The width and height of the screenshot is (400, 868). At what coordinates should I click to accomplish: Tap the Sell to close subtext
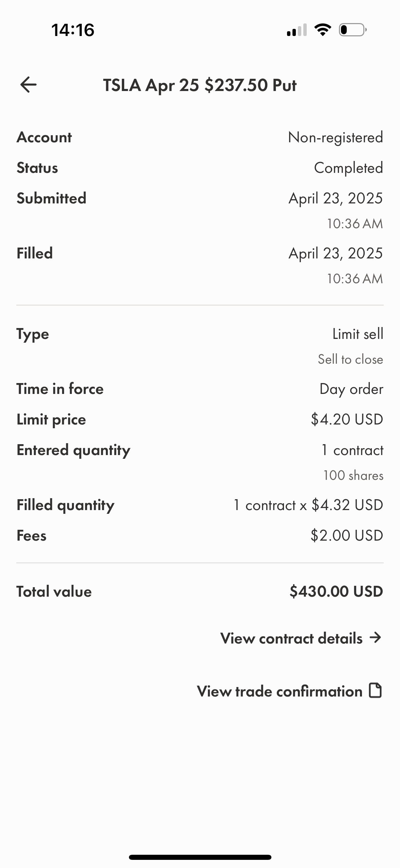click(350, 359)
